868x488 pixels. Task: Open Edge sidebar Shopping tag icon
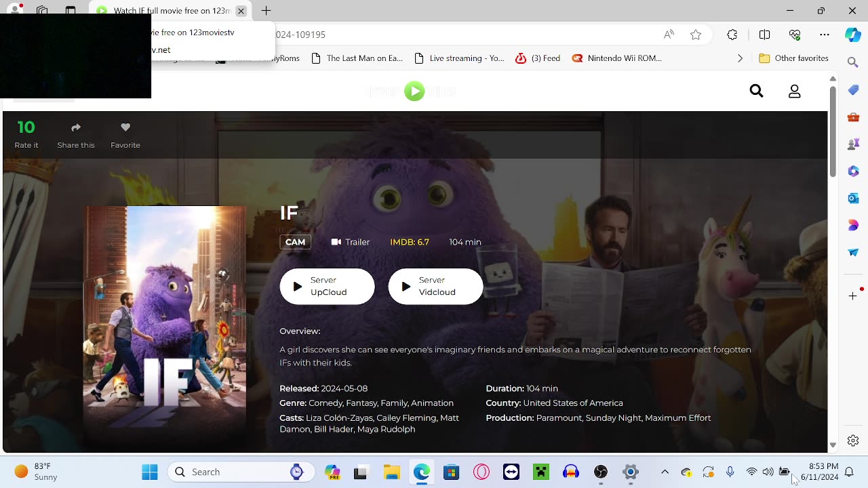click(853, 89)
